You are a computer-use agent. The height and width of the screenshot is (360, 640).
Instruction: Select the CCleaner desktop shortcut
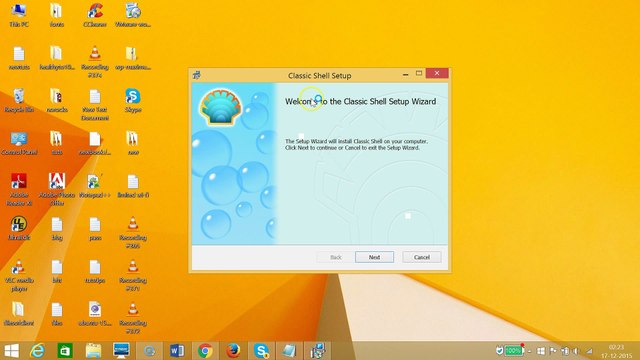pos(95,16)
